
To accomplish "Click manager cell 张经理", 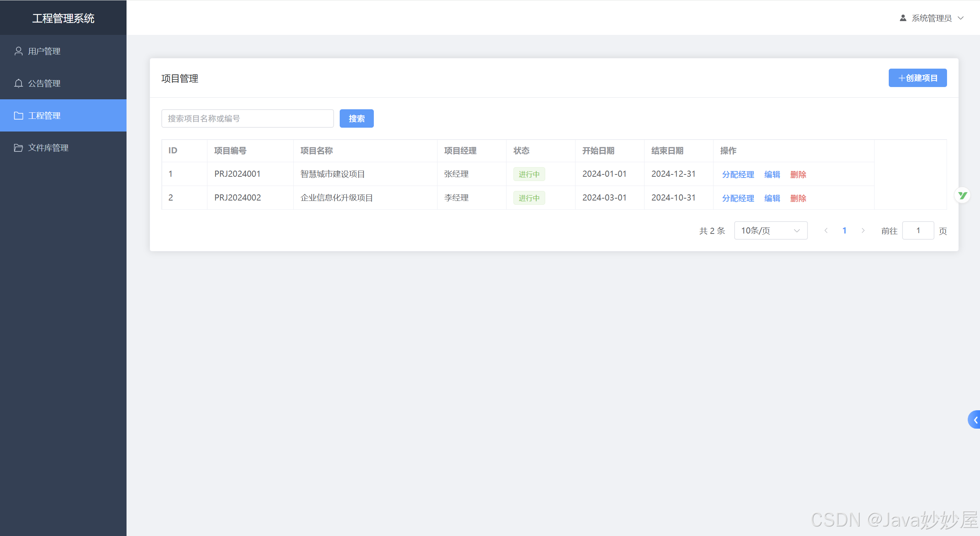I will click(456, 174).
